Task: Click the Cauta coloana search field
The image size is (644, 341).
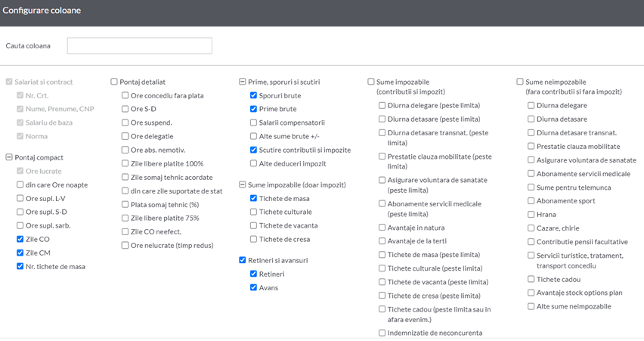Action: pyautogui.click(x=140, y=45)
